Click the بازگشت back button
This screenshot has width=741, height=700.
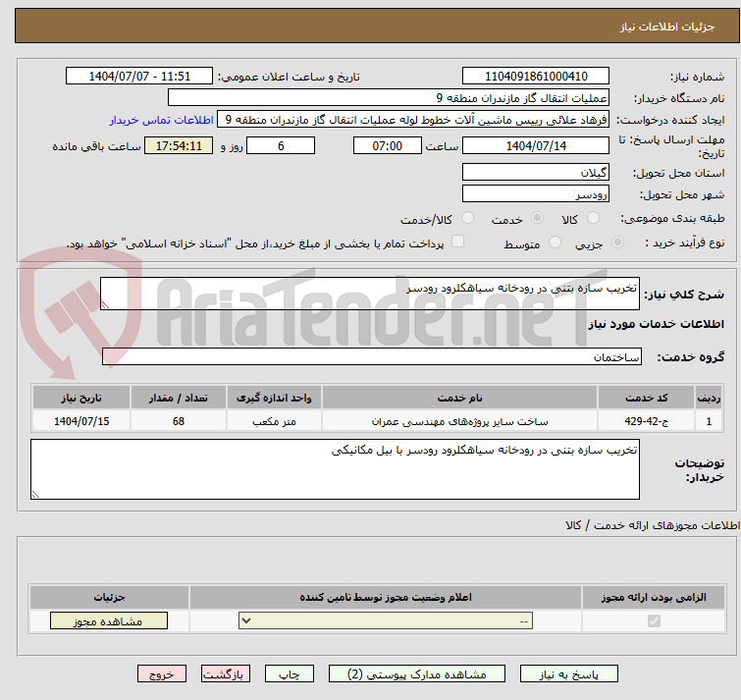(226, 673)
